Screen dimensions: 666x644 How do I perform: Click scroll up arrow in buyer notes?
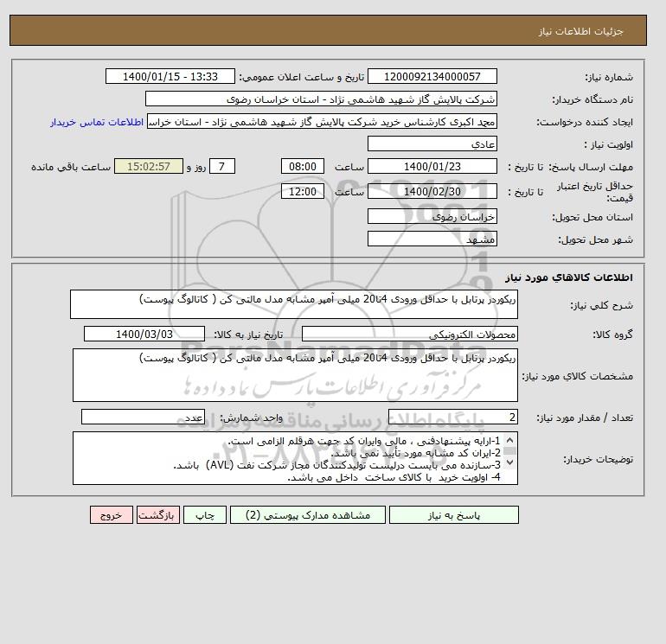510,440
